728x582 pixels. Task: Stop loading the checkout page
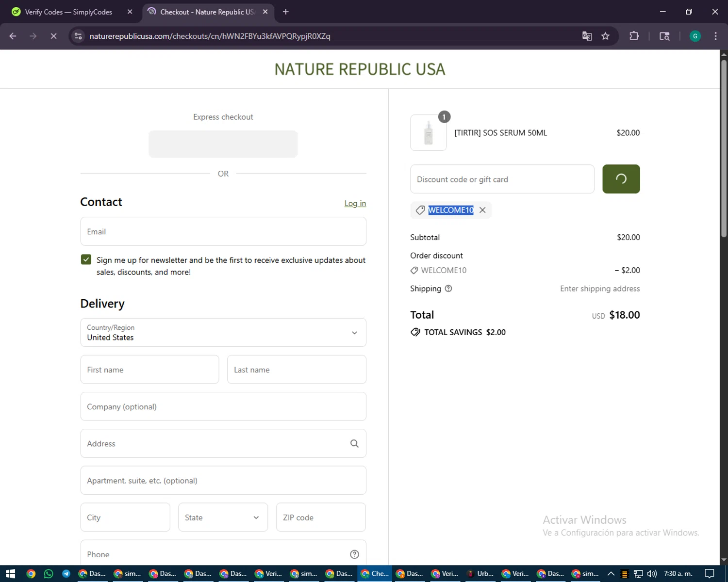(53, 36)
